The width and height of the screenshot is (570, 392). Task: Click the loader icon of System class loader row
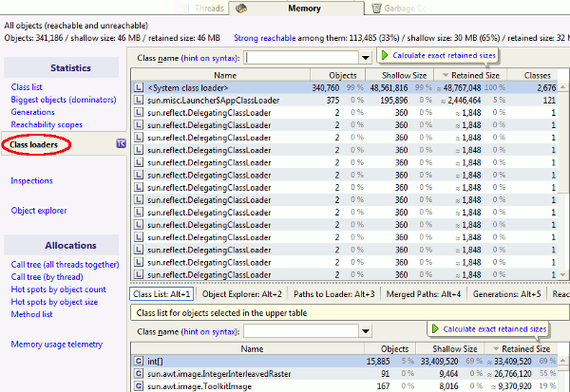(139, 87)
